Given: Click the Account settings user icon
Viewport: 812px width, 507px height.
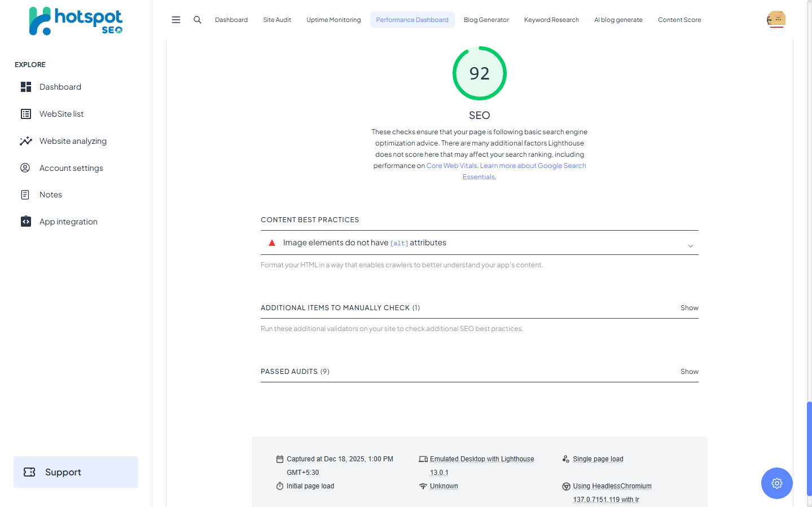Looking at the screenshot, I should click(x=25, y=168).
